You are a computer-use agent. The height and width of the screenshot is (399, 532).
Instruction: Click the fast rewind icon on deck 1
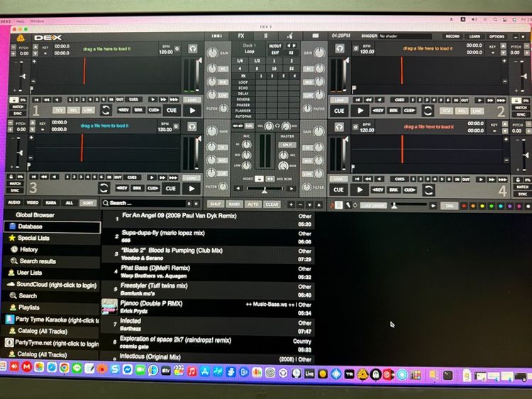coord(47,99)
